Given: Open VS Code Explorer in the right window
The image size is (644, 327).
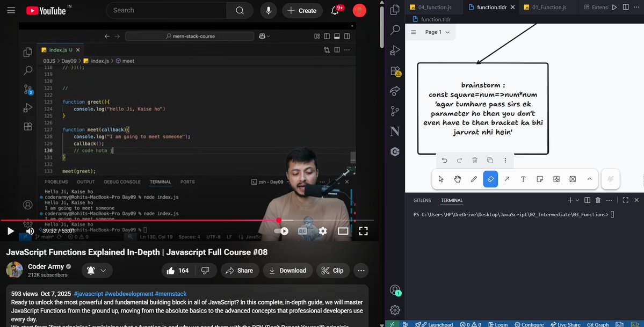Looking at the screenshot, I should [x=395, y=10].
